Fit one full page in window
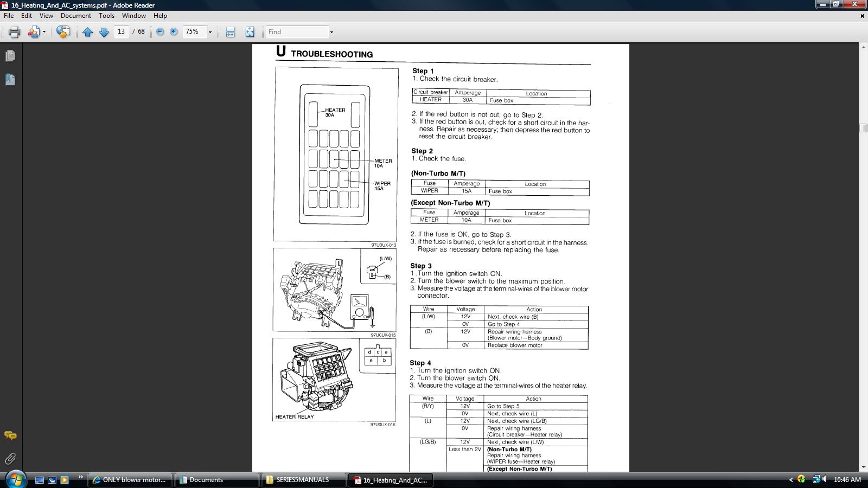 250,32
